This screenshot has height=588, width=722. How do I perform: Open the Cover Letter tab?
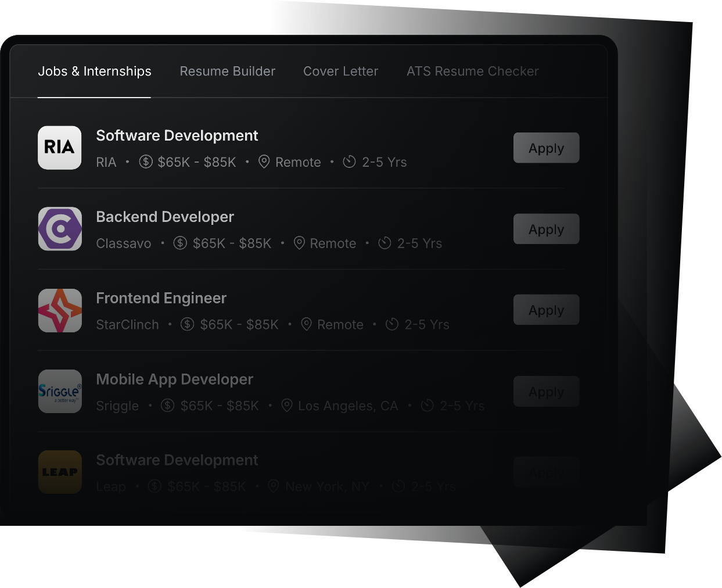[340, 71]
